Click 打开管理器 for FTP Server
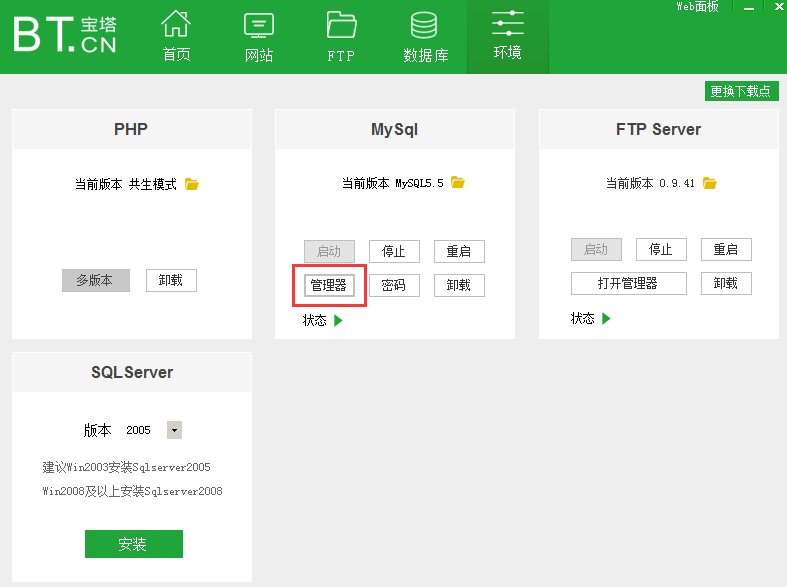This screenshot has height=587, width=787. point(629,283)
